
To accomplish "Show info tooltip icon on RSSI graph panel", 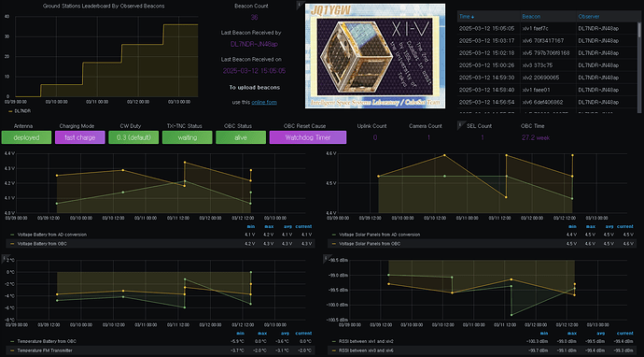I will [x=326, y=258].
